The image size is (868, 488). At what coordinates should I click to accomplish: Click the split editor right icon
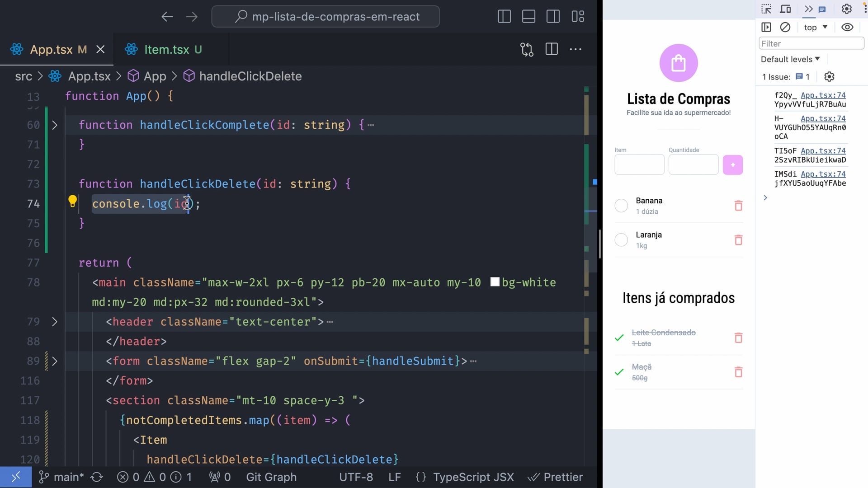point(552,49)
